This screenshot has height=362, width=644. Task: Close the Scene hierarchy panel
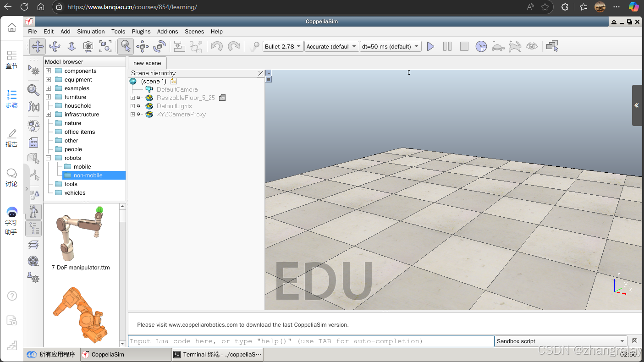pos(261,73)
